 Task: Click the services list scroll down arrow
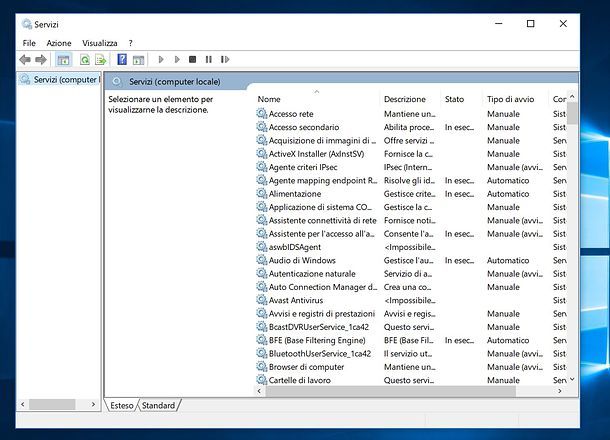[x=572, y=379]
